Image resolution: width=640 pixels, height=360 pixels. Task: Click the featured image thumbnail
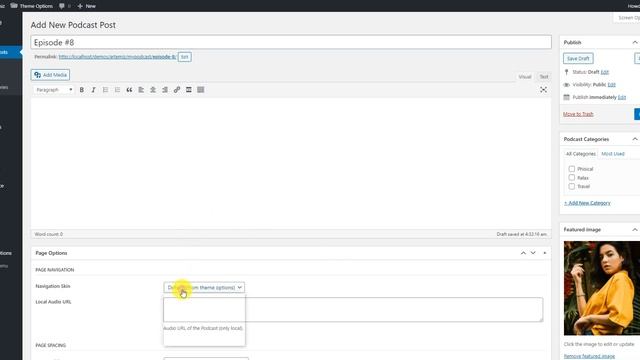pyautogui.click(x=602, y=288)
